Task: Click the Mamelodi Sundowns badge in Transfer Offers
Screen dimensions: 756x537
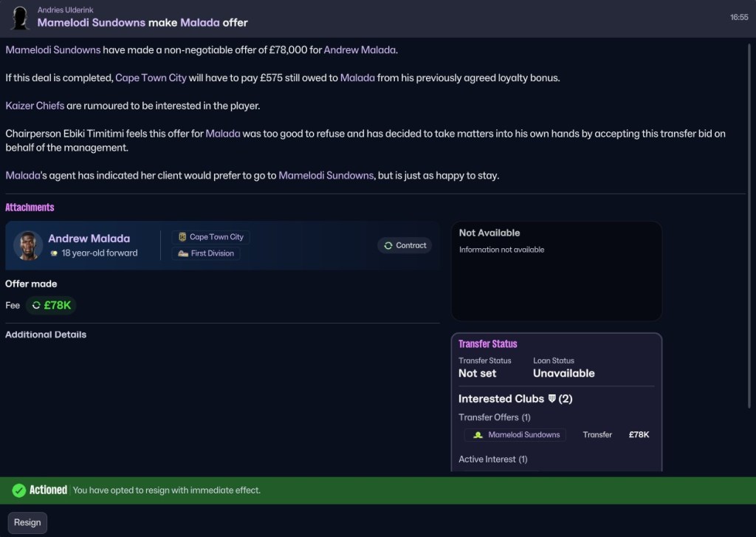Action: point(478,435)
